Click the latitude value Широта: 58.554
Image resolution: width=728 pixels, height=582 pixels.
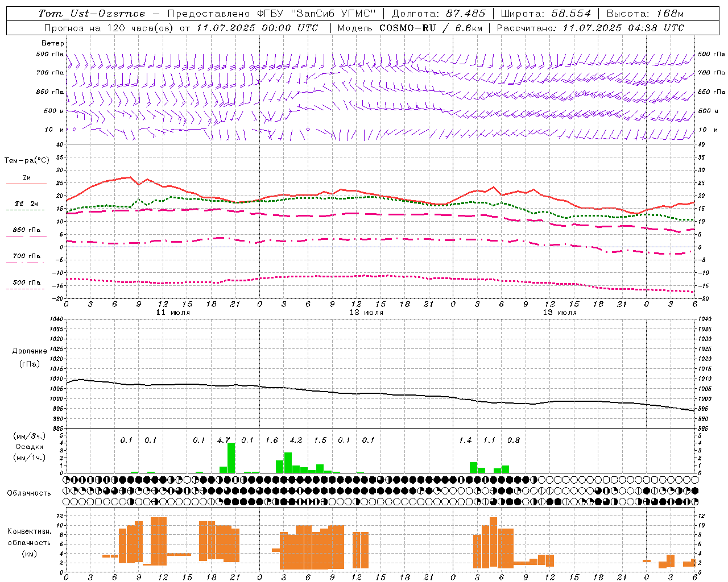click(x=546, y=14)
